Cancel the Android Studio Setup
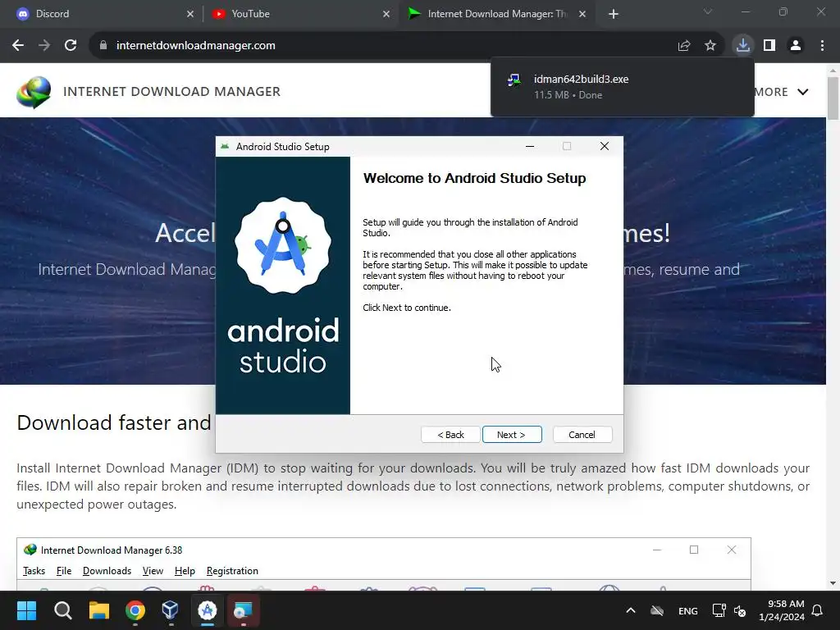840x630 pixels. pyautogui.click(x=582, y=435)
